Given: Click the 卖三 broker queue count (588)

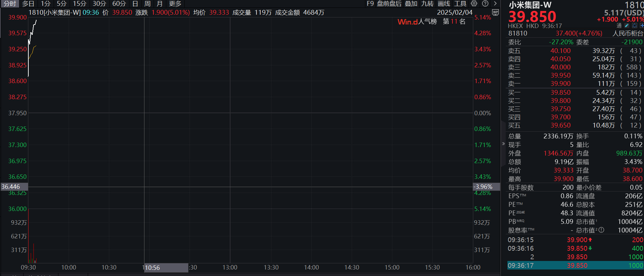Looking at the screenshot, I should (x=631, y=67).
